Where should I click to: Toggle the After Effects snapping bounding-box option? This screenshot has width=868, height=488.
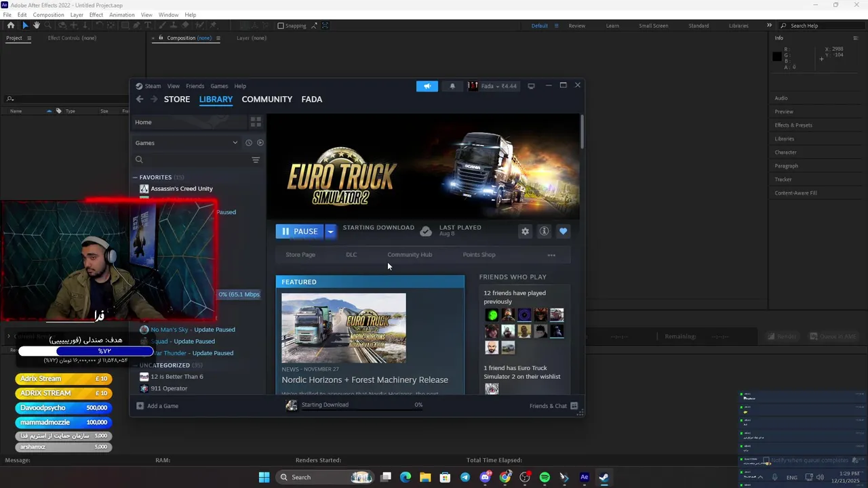(325, 26)
